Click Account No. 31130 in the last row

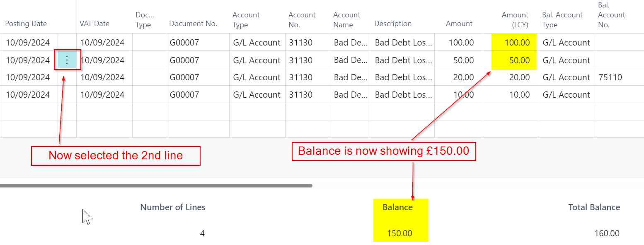coord(301,95)
